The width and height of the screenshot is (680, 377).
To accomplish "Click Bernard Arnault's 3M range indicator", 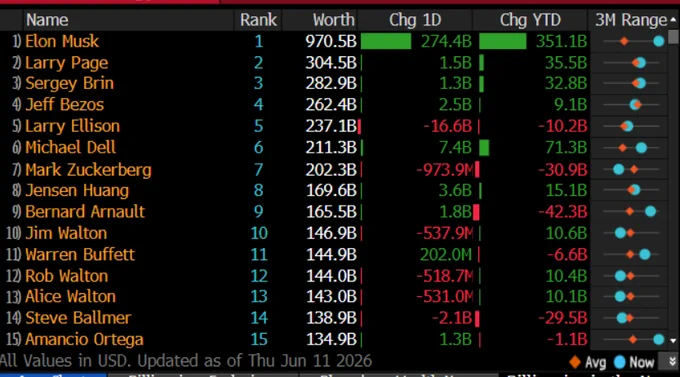I will (631, 212).
